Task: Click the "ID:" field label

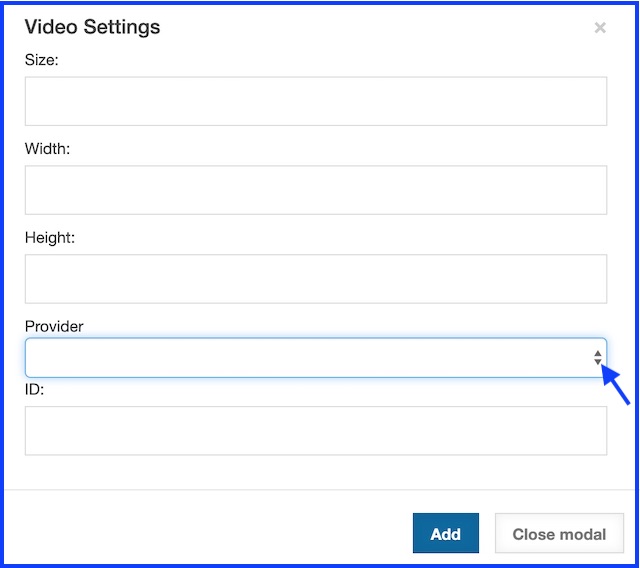Action: point(35,389)
